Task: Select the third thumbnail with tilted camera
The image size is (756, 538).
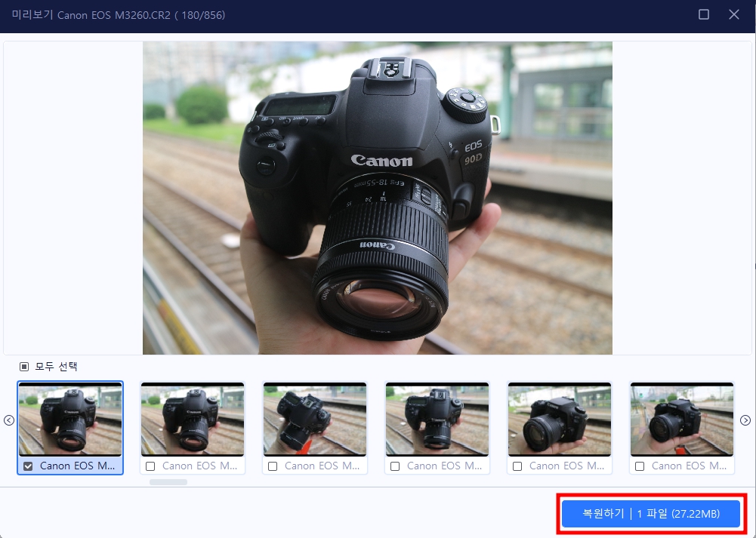Action: [316, 419]
